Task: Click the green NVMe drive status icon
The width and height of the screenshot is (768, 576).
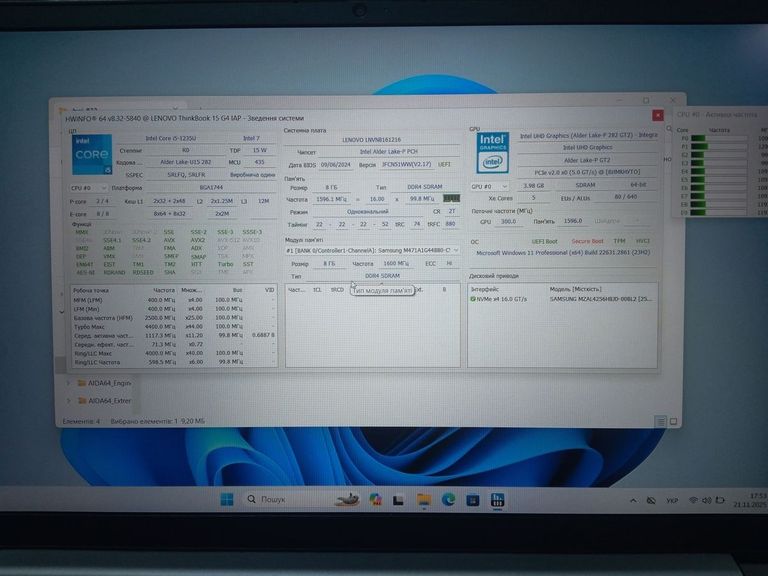Action: 473,299
